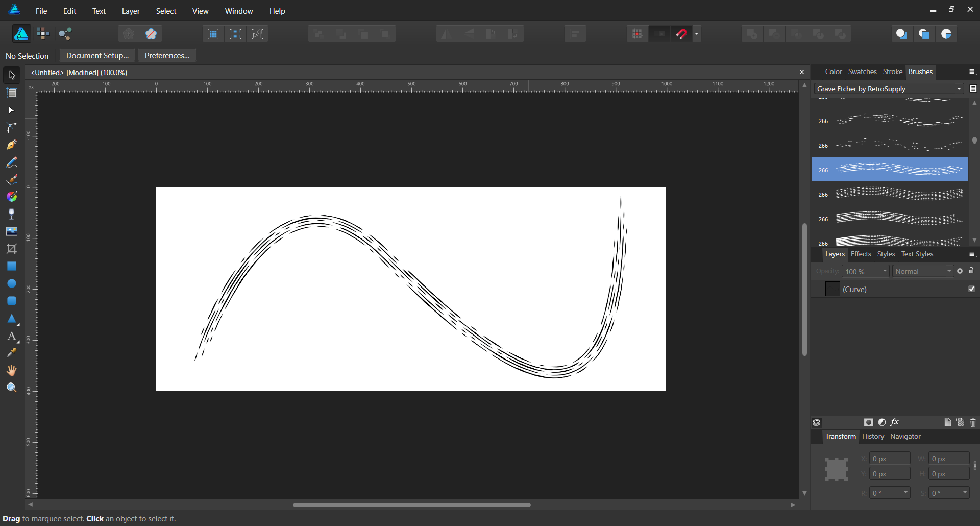The image size is (980, 526).
Task: Select the Hand view tool
Action: pyautogui.click(x=12, y=371)
